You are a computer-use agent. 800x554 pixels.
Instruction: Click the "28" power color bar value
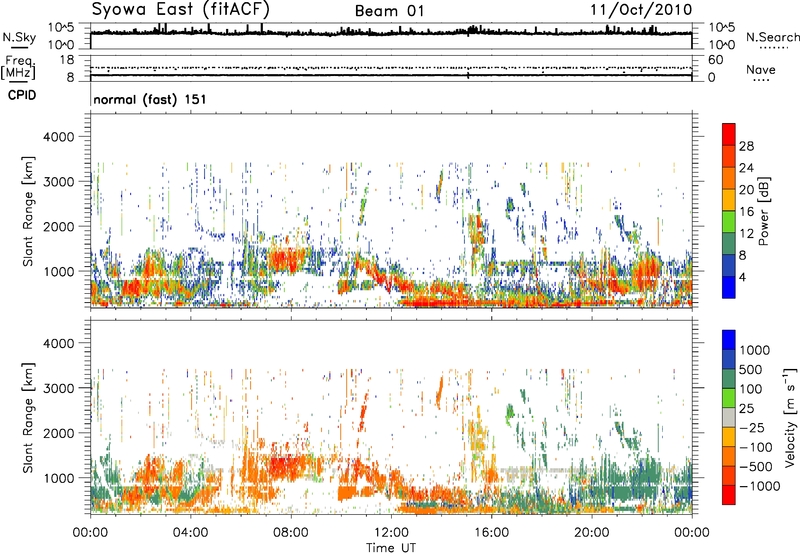[746, 146]
